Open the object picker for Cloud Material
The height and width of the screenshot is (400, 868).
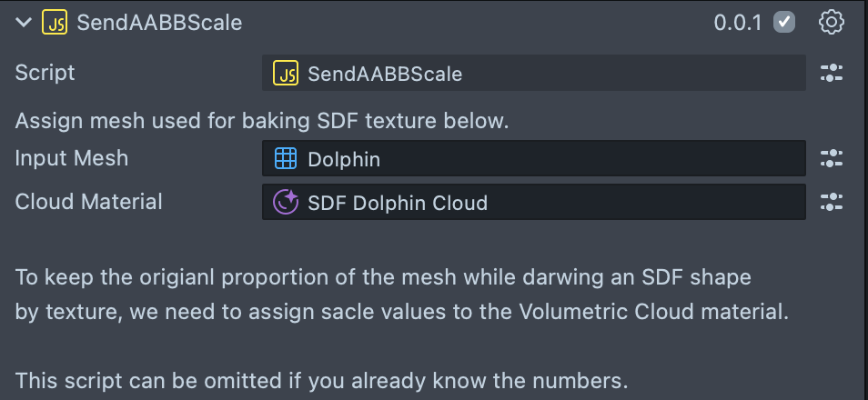click(x=832, y=202)
